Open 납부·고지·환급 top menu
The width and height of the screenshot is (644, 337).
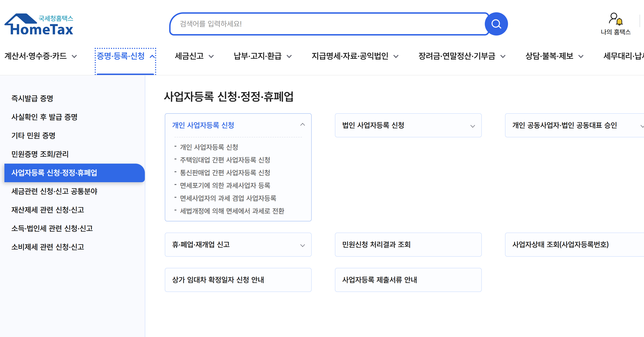(x=258, y=56)
